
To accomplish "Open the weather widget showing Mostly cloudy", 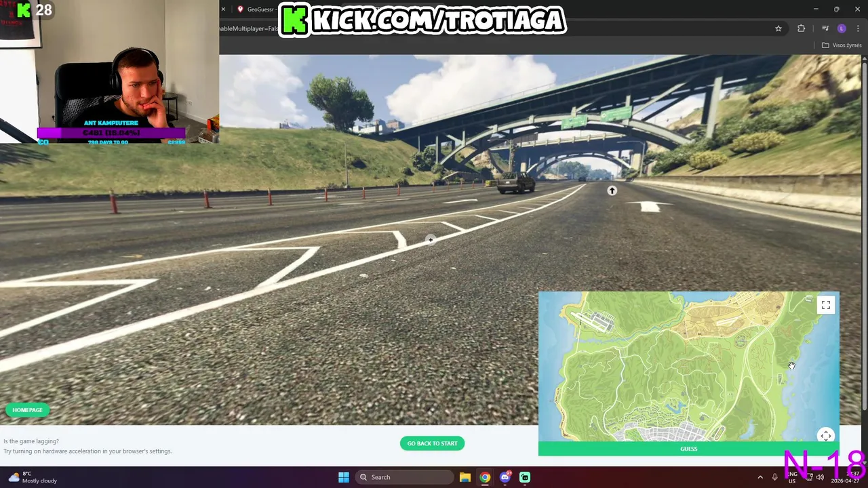I will pyautogui.click(x=31, y=477).
